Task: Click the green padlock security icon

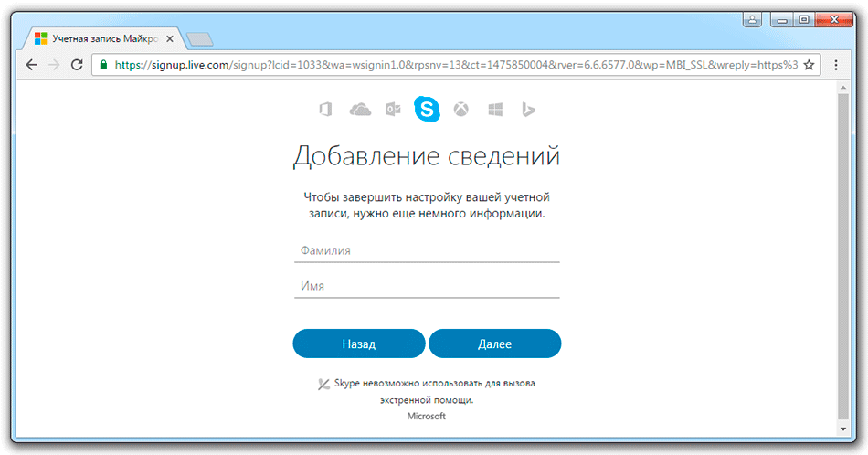Action: (x=103, y=65)
